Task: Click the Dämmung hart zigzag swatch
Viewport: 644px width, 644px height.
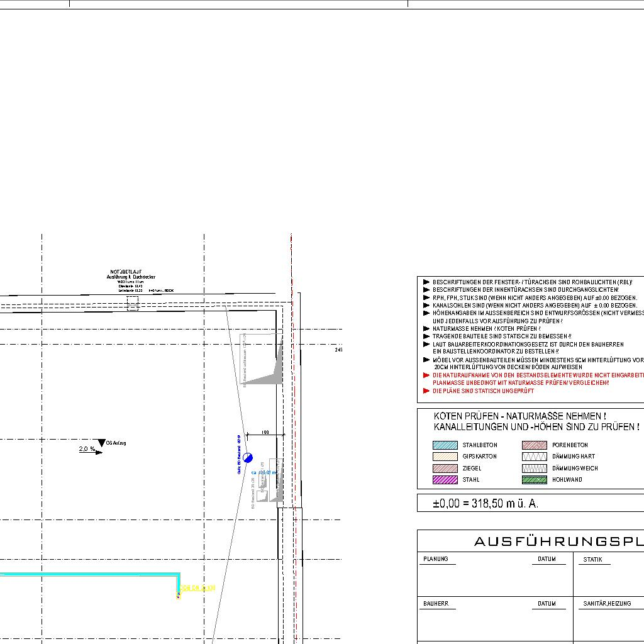Action: [534, 457]
